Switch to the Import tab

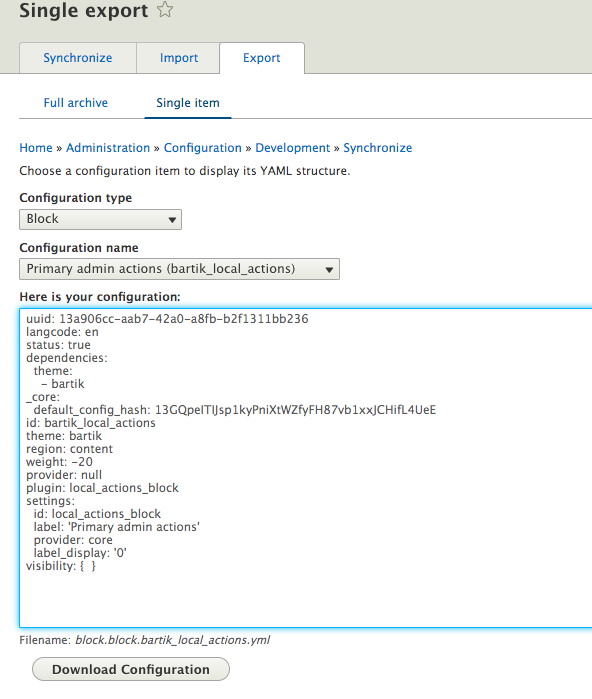[178, 58]
